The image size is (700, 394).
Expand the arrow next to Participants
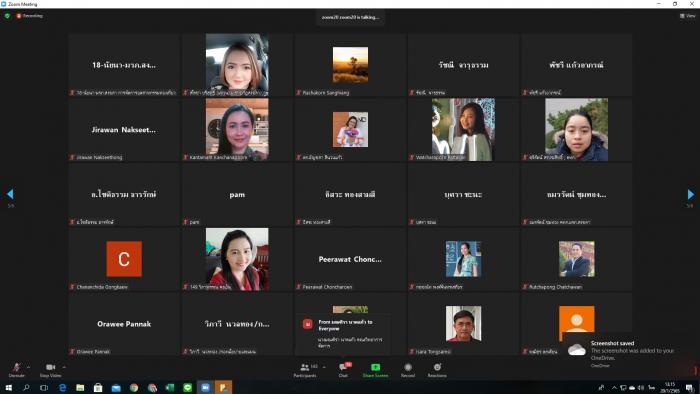point(325,367)
